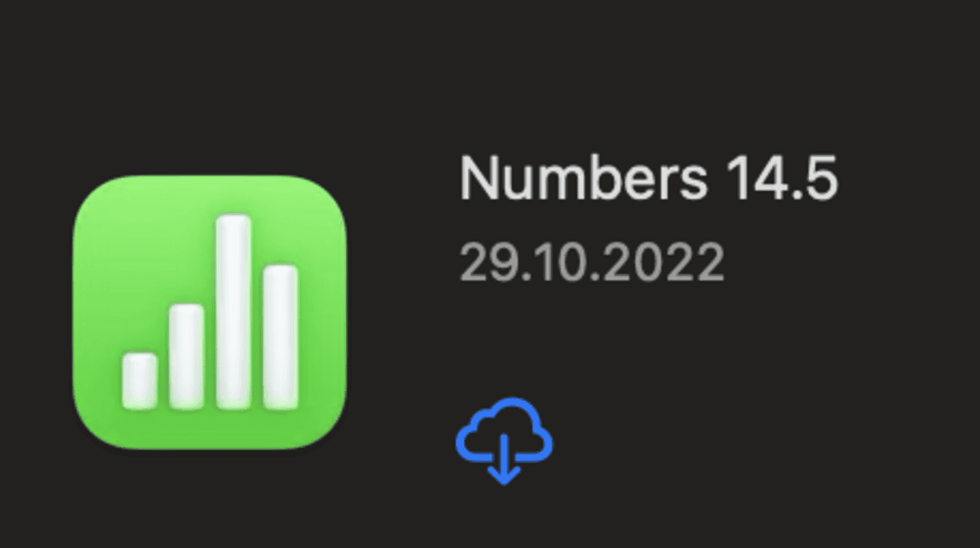Click the date 29.10.2022
The image size is (980, 548).
pyautogui.click(x=592, y=261)
